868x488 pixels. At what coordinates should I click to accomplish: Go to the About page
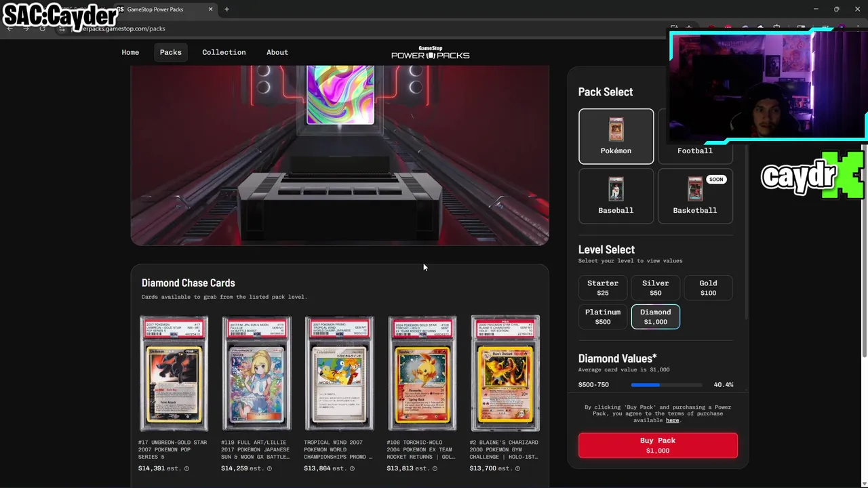277,52
